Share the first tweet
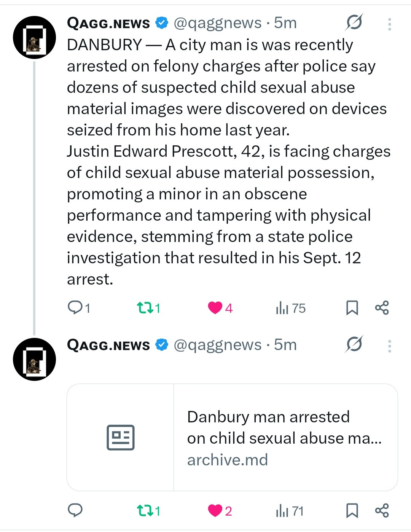The width and height of the screenshot is (411, 532). tap(382, 307)
